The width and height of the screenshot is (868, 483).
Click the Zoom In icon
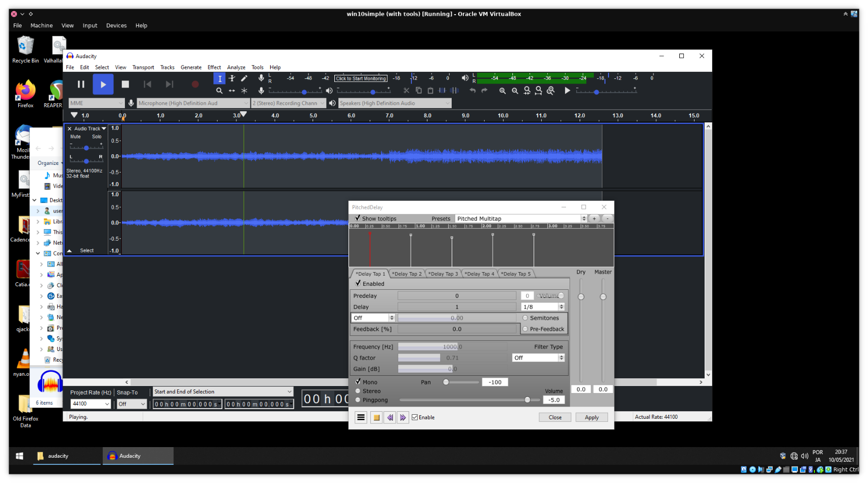click(502, 91)
